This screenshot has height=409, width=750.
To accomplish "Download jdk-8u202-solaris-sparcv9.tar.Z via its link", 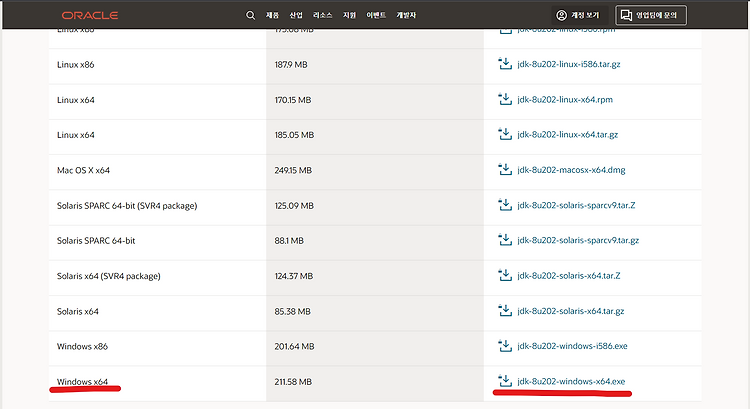I will tap(576, 205).
